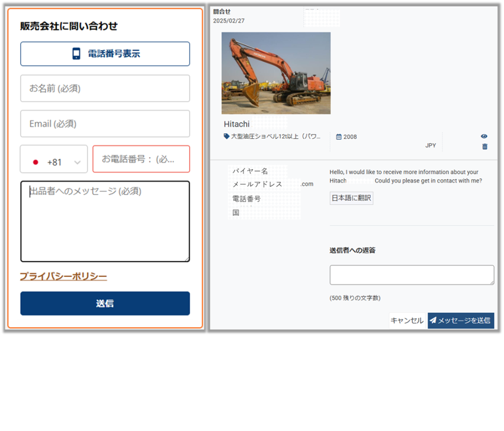Click the 電話番号 label in buyer info

(x=247, y=199)
